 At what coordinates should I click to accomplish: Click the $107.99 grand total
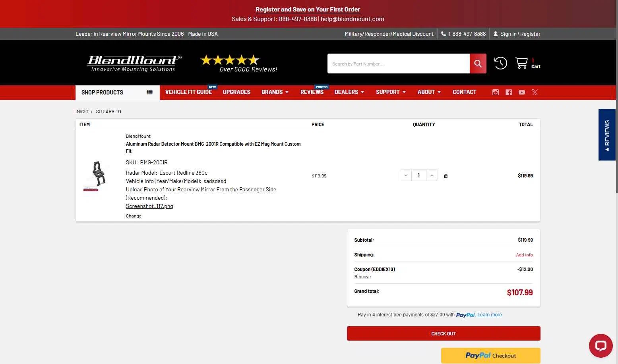click(520, 293)
